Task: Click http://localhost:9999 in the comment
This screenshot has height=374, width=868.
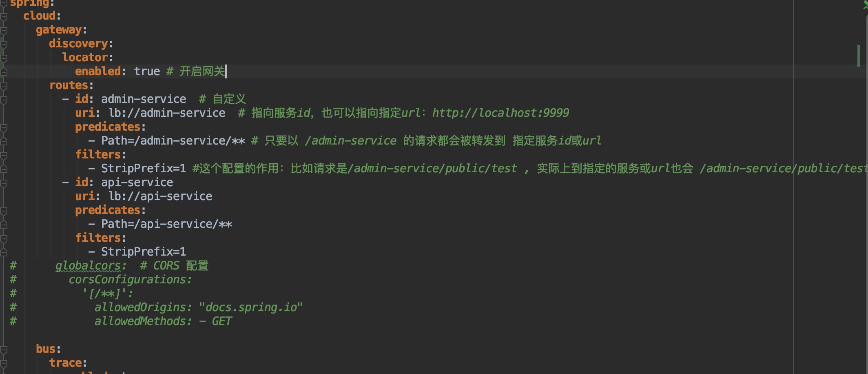Action: point(500,113)
